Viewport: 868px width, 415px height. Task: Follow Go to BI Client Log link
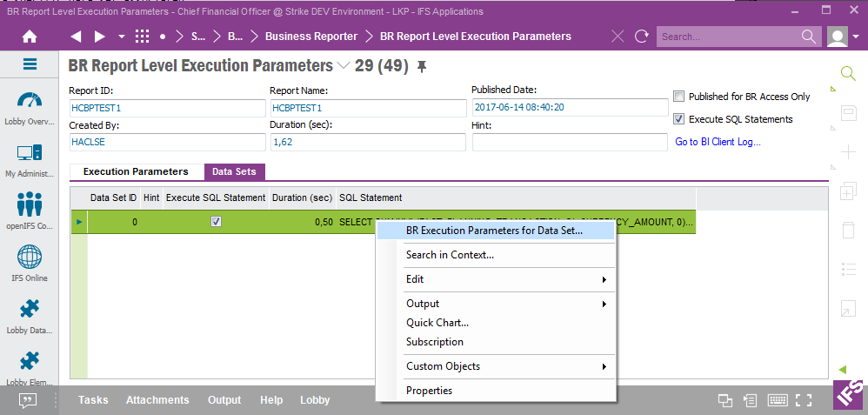718,142
